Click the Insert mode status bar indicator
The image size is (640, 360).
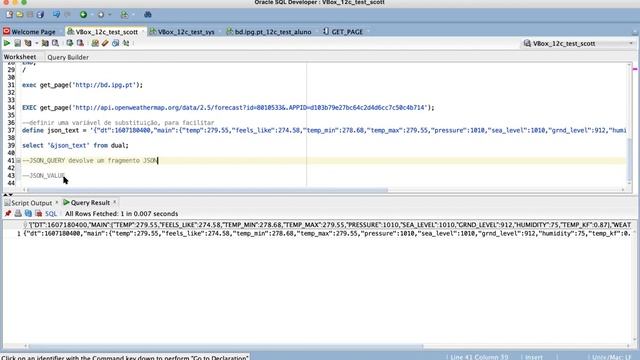coord(533,357)
